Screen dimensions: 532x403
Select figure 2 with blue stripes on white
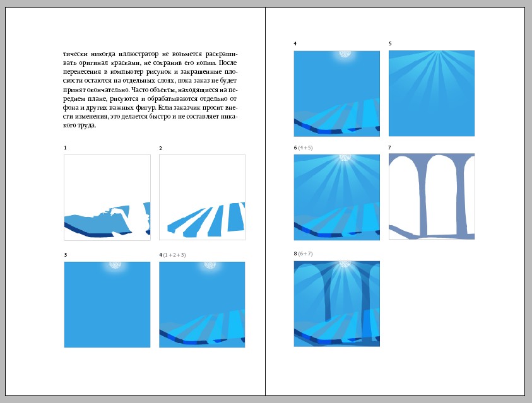tap(202, 197)
